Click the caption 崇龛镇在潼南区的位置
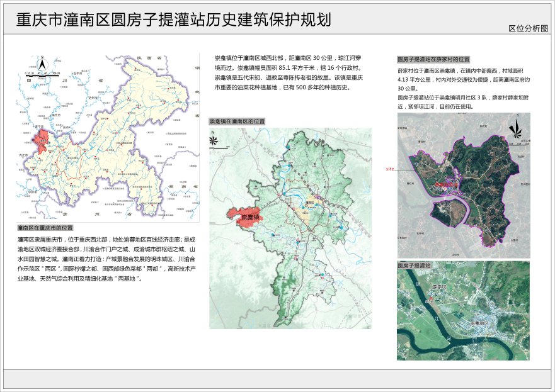Viewport: 555px width, 392px height. [237, 121]
